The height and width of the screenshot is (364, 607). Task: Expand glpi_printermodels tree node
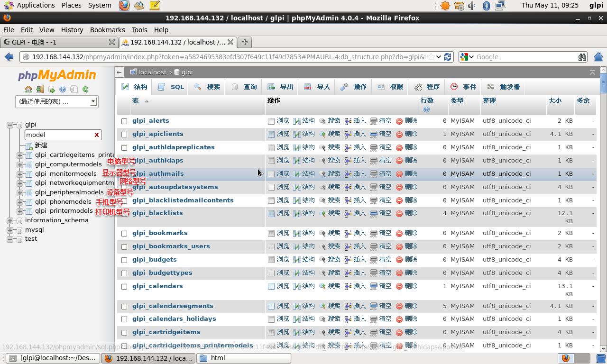tap(19, 211)
